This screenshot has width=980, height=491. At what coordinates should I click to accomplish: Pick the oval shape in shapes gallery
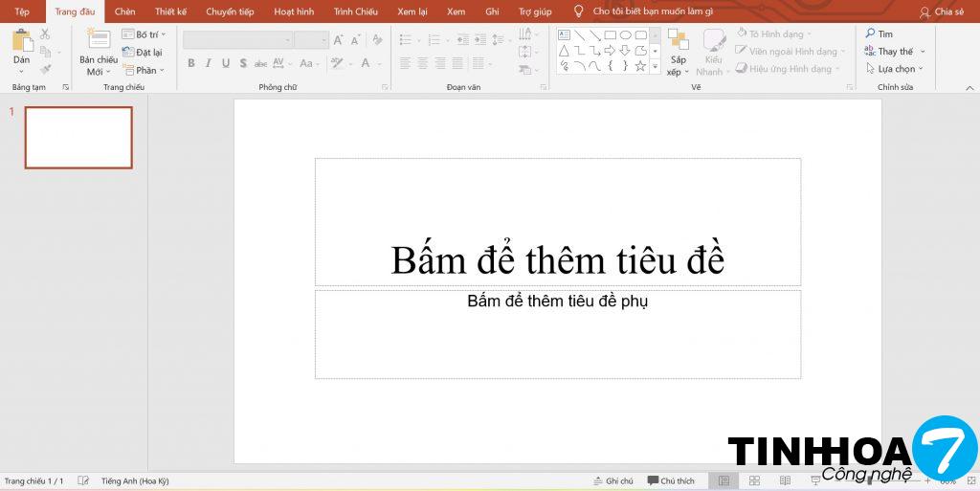pyautogui.click(x=625, y=34)
